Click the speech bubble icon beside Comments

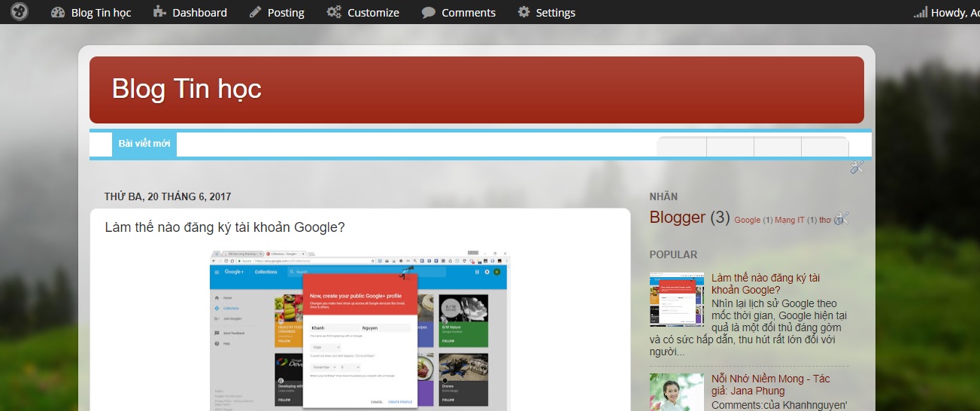429,12
